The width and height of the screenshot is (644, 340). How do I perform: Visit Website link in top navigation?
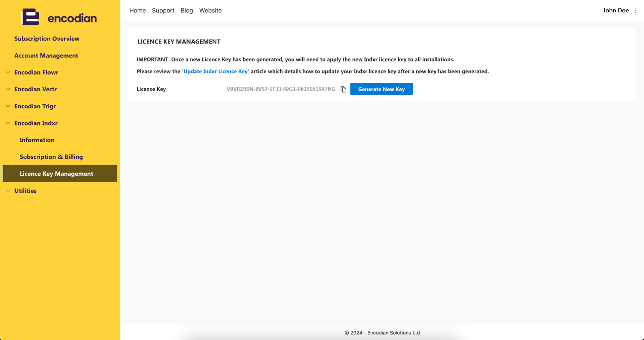(x=210, y=10)
